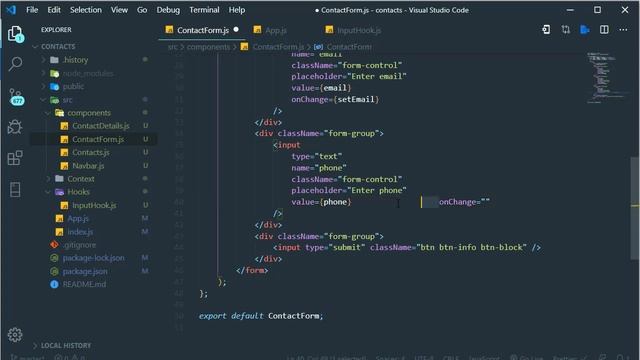Expand the node_modules folder
Viewport: 640px width, 360px height.
coord(43,73)
